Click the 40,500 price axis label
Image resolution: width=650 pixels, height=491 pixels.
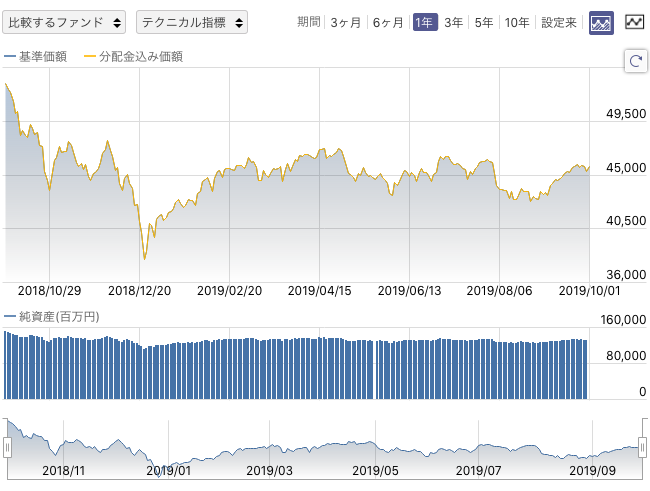click(x=626, y=221)
